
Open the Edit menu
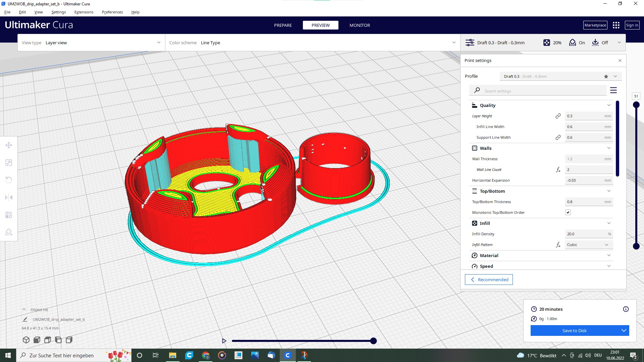[22, 12]
